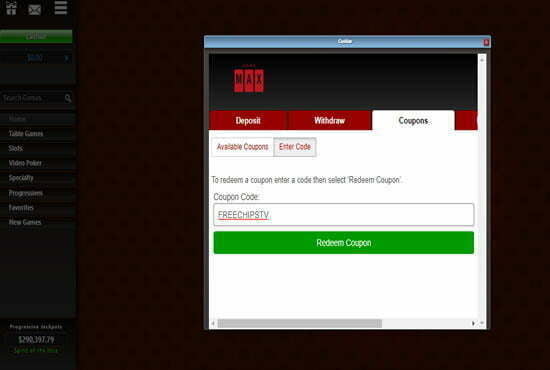Open the Available Coupons subtab
This screenshot has height=370, width=550.
coord(242,147)
